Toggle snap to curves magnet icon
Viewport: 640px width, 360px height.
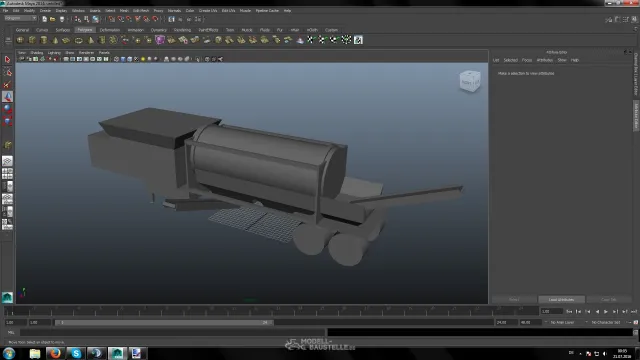tap(121, 19)
